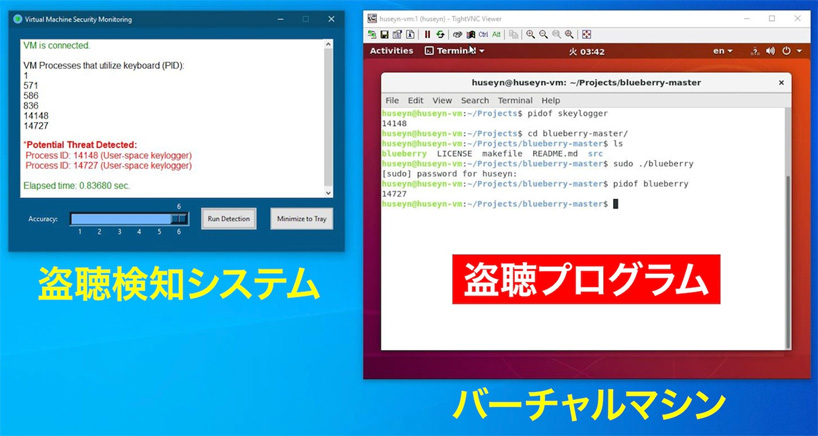Open the Terminal menu in terminal menubar
This screenshot has height=436, width=818.
click(515, 101)
